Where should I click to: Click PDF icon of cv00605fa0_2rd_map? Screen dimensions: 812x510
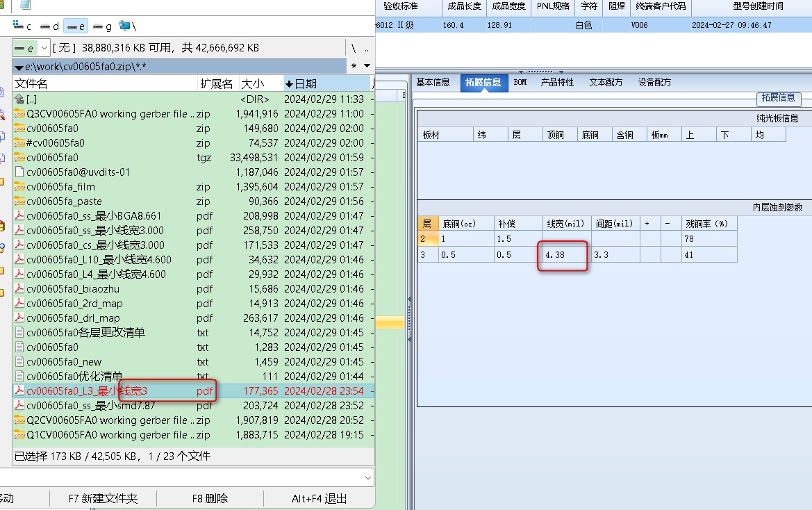point(19,303)
